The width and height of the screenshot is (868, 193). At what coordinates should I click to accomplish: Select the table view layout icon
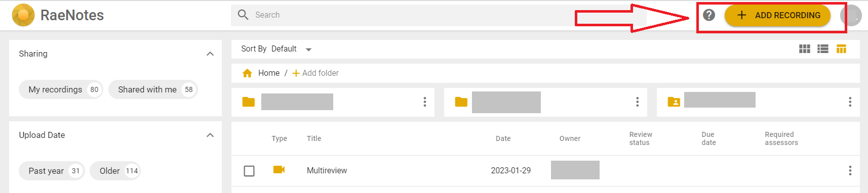click(841, 49)
